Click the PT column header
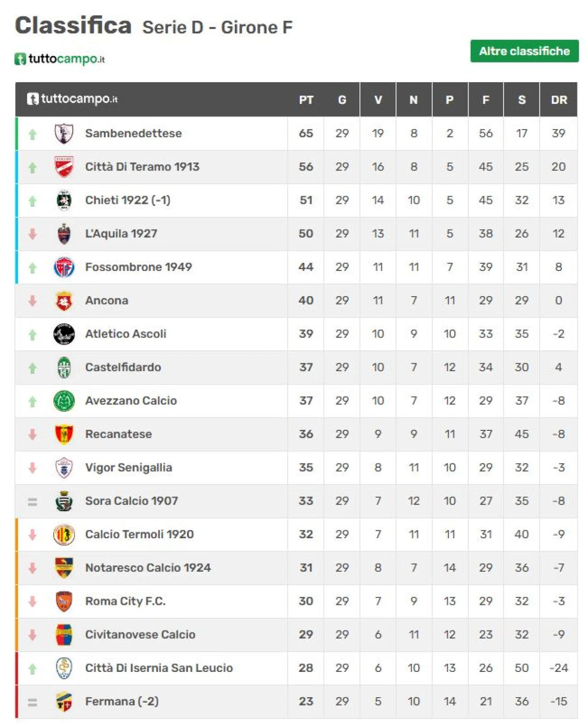Image resolution: width=588 pixels, height=727 pixels. coord(306,100)
